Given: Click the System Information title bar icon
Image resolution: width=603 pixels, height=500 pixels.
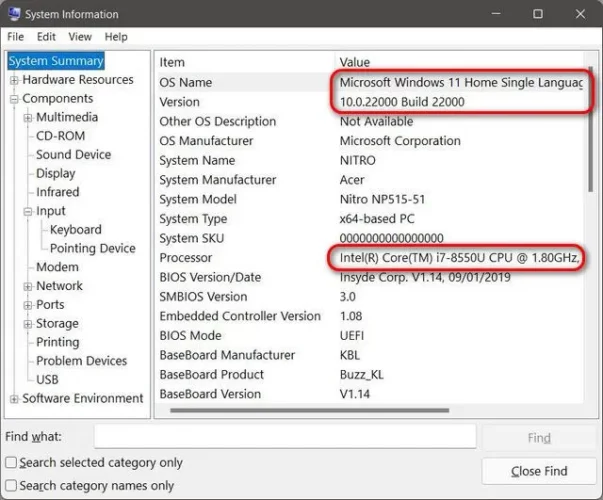Looking at the screenshot, I should click(13, 14).
